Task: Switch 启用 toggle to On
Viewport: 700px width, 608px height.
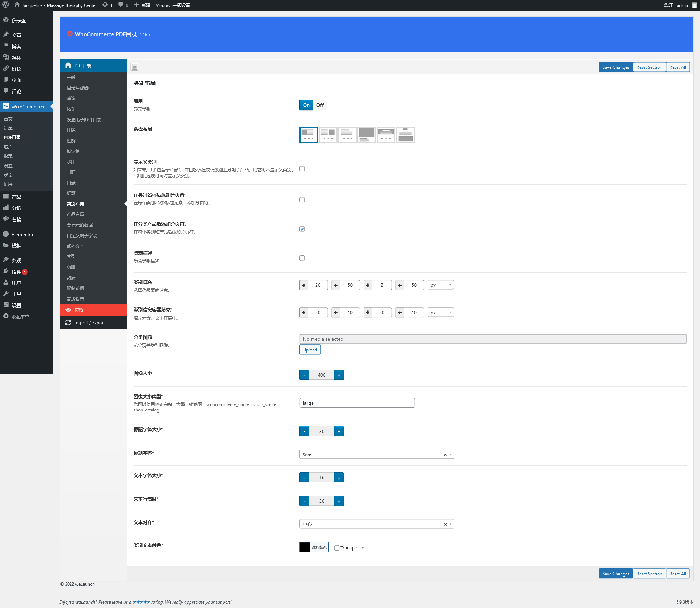Action: [306, 105]
